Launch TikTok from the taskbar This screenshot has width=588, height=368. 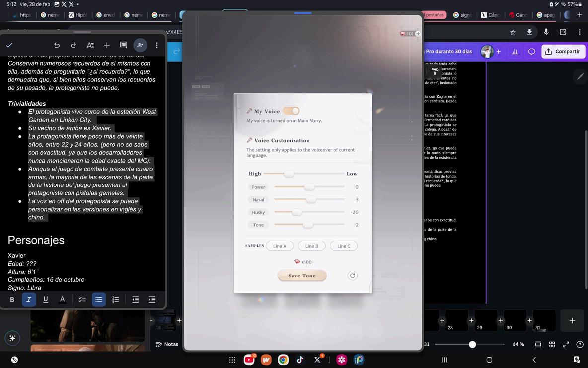(x=300, y=360)
